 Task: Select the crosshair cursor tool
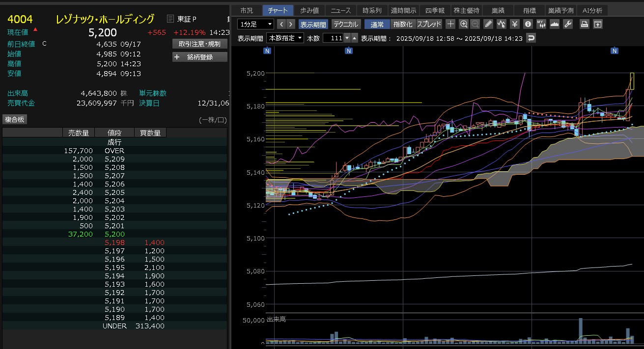[x=450, y=24]
